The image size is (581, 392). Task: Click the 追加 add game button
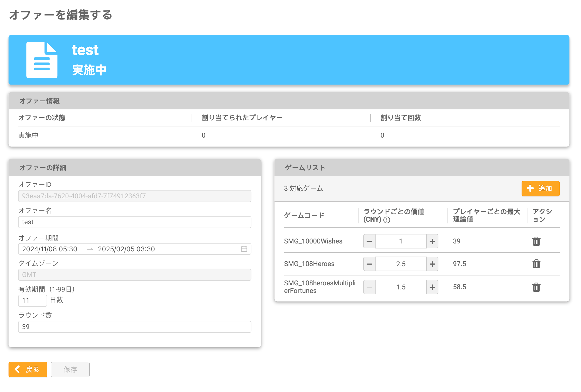point(540,188)
